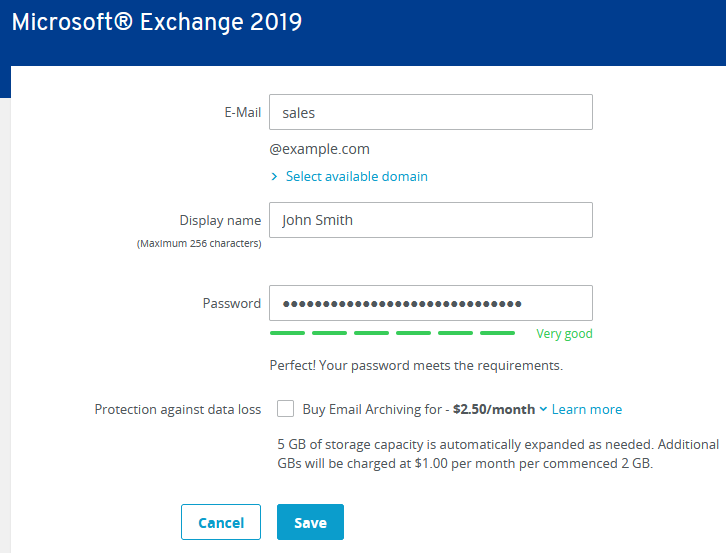Click the E-Mail input field containing sales
Screen dimensions: 726x553
click(431, 112)
